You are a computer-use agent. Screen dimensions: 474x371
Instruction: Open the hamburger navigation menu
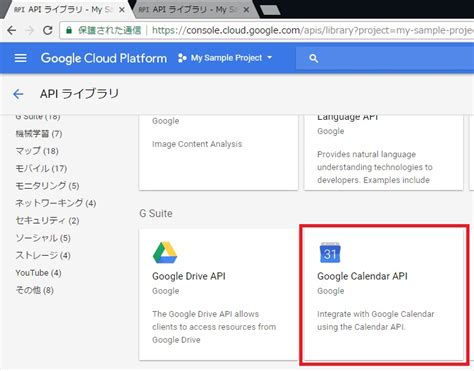pyautogui.click(x=21, y=58)
